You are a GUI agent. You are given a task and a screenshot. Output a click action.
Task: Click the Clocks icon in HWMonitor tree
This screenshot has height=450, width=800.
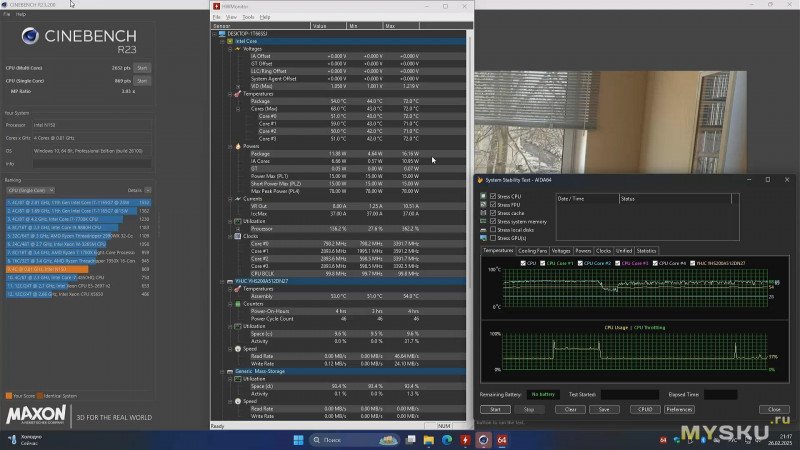(x=238, y=236)
